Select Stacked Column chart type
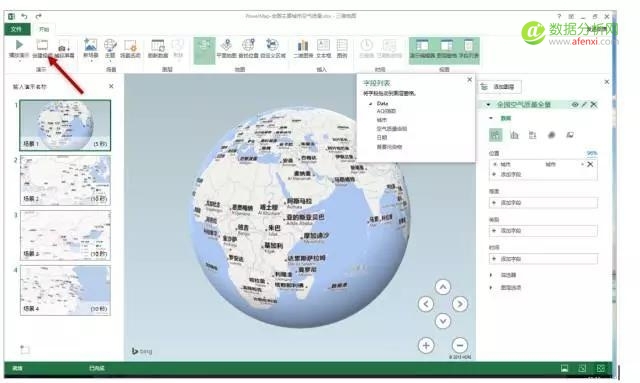 [x=496, y=135]
